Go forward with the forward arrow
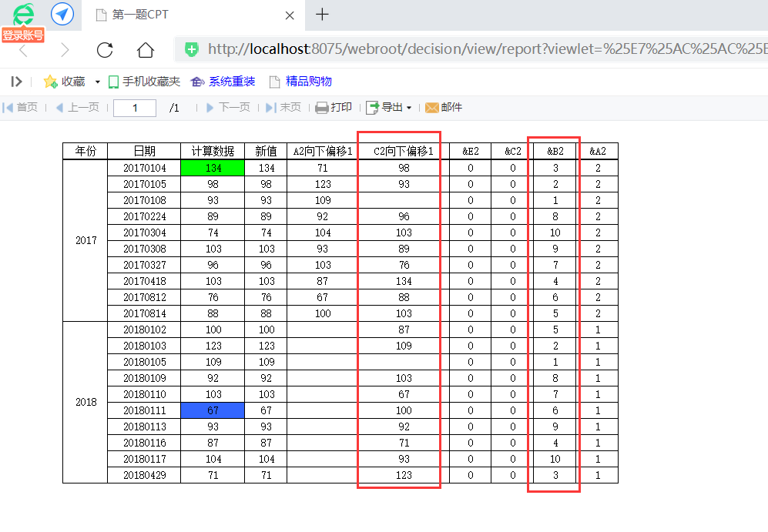This screenshot has height=532, width=768. pyautogui.click(x=65, y=49)
